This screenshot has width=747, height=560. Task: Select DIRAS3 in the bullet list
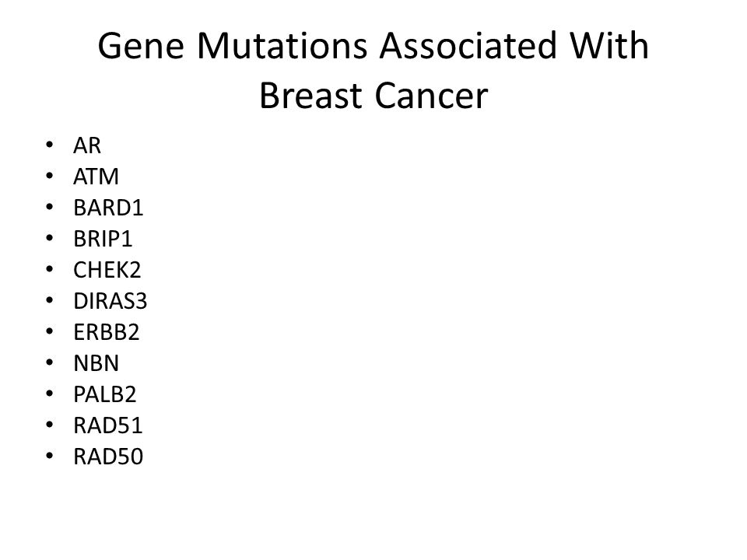[110, 301]
